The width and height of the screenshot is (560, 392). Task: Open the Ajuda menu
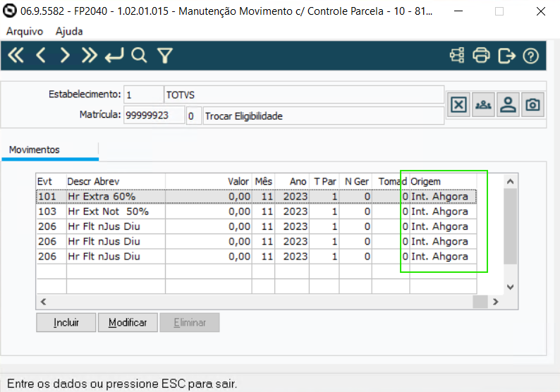69,32
